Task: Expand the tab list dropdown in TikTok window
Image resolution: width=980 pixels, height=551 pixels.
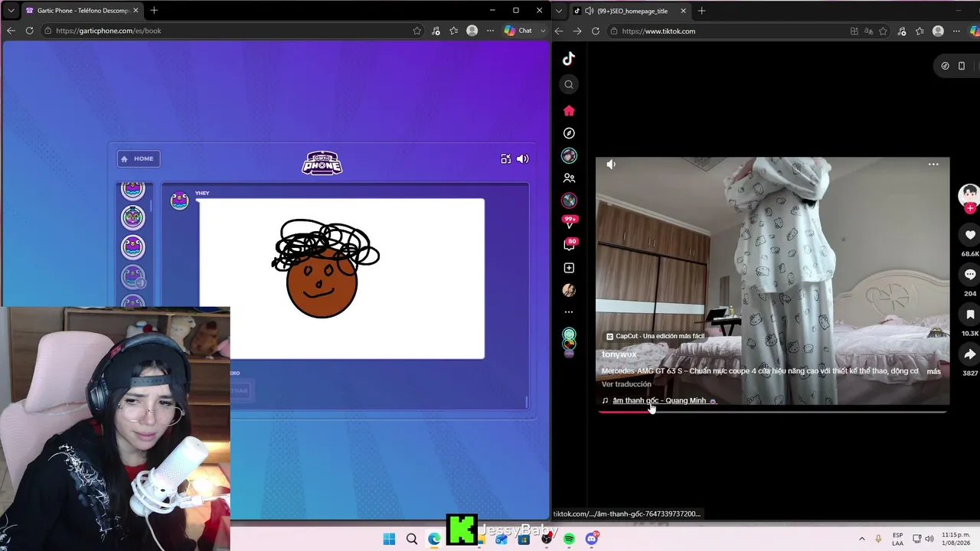Action: [559, 11]
